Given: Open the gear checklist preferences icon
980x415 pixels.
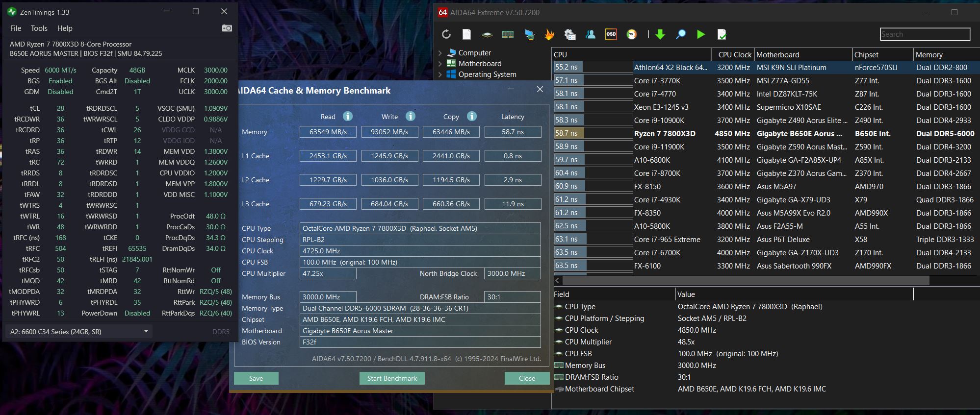Looking at the screenshot, I should pyautogui.click(x=570, y=34).
